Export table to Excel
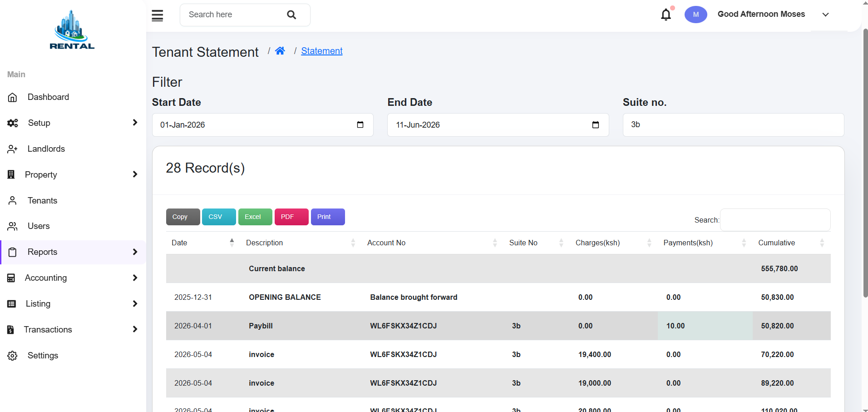Viewport: 868px width, 412px height. [x=255, y=217]
